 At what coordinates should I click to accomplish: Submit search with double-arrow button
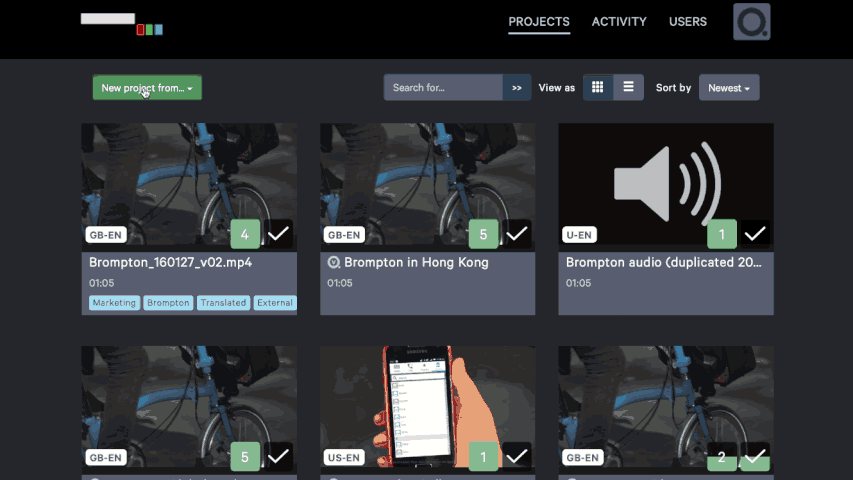pos(516,88)
